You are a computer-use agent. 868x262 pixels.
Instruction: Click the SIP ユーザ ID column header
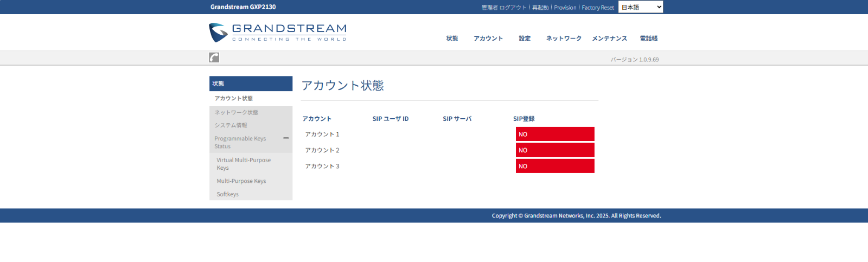click(x=391, y=119)
